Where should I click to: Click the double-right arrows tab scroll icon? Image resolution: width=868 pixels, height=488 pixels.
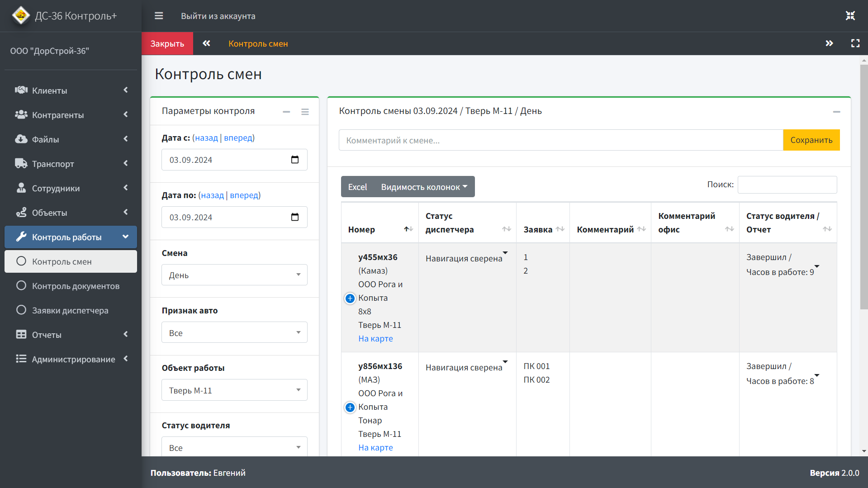[829, 43]
